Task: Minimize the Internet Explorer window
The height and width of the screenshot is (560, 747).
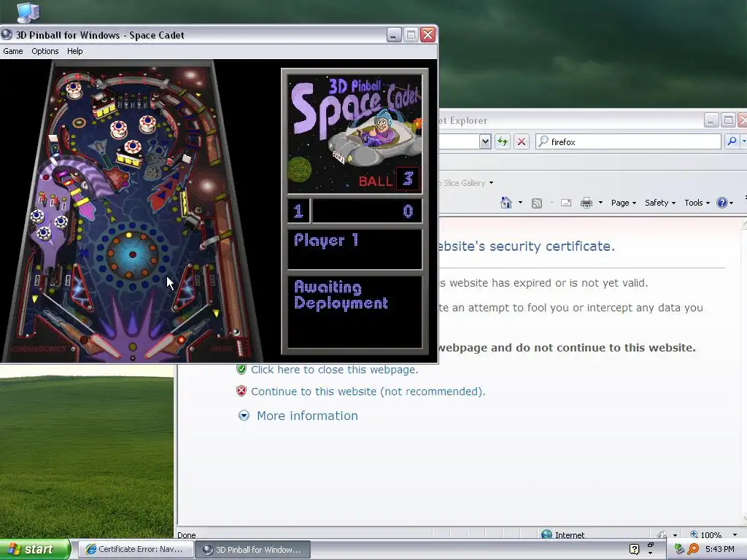Action: pos(711,120)
